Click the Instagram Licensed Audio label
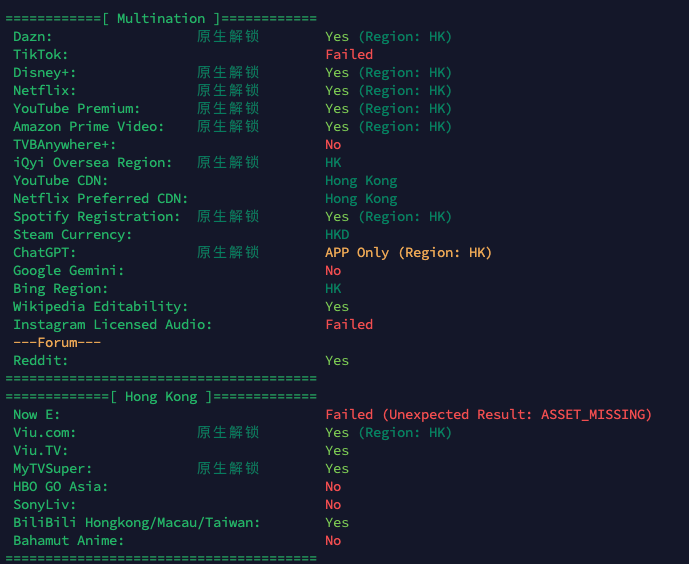Image resolution: width=689 pixels, height=564 pixels. click(x=113, y=324)
